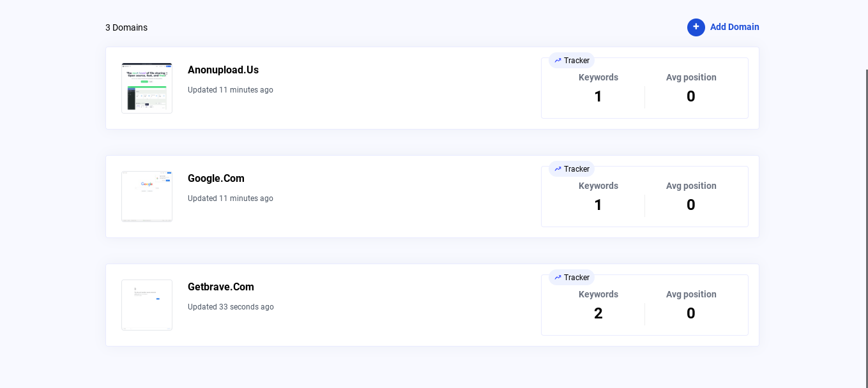Select the Anonupload.Us website thumbnail preview
The width and height of the screenshot is (868, 388).
coord(146,87)
